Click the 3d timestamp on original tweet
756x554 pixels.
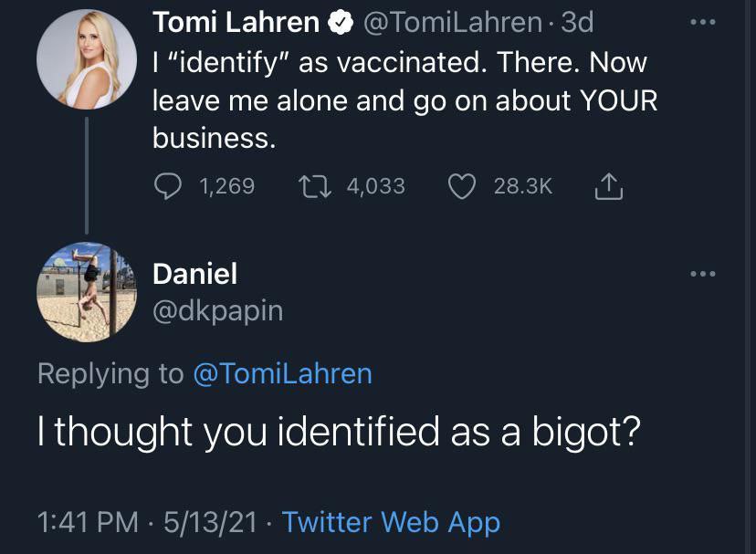578,22
